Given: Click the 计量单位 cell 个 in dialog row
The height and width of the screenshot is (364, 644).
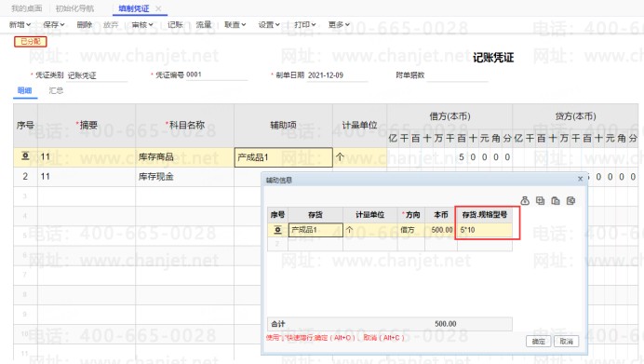Looking at the screenshot, I should pyautogui.click(x=370, y=230).
